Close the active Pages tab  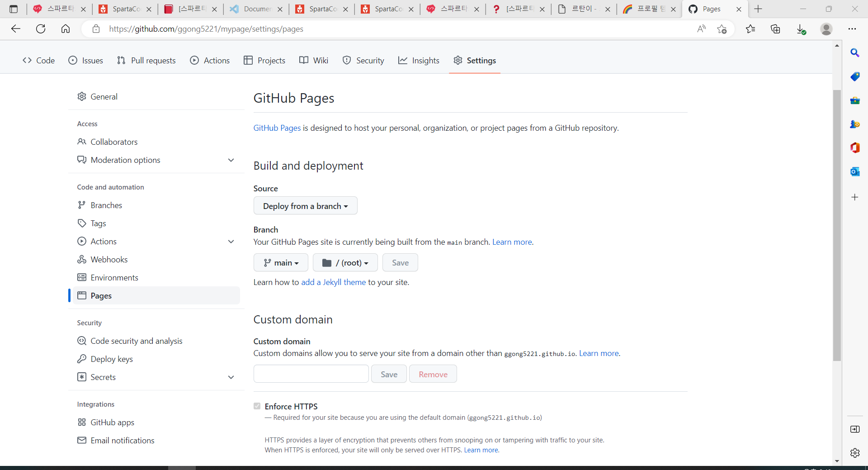[x=739, y=9]
